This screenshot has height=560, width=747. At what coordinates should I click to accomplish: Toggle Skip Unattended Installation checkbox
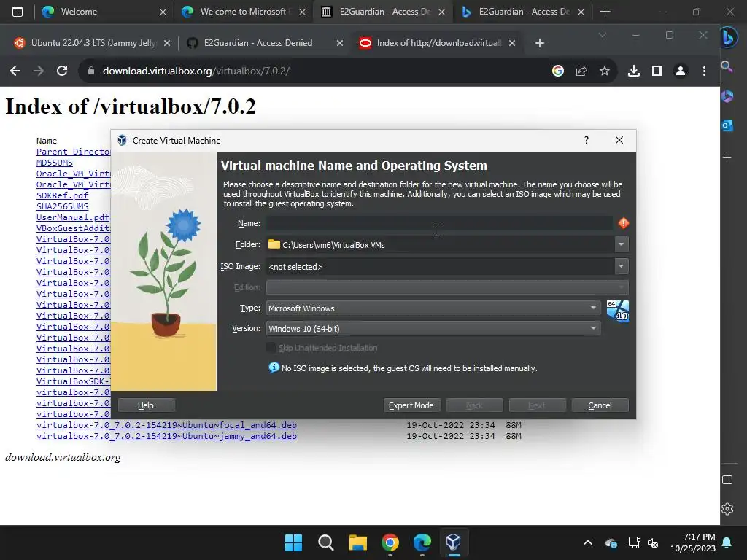pyautogui.click(x=271, y=348)
